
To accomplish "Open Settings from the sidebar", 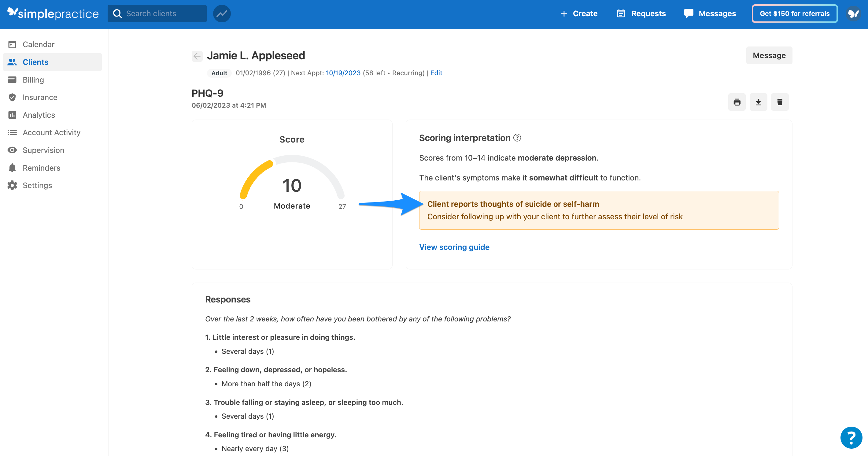I will coord(37,185).
